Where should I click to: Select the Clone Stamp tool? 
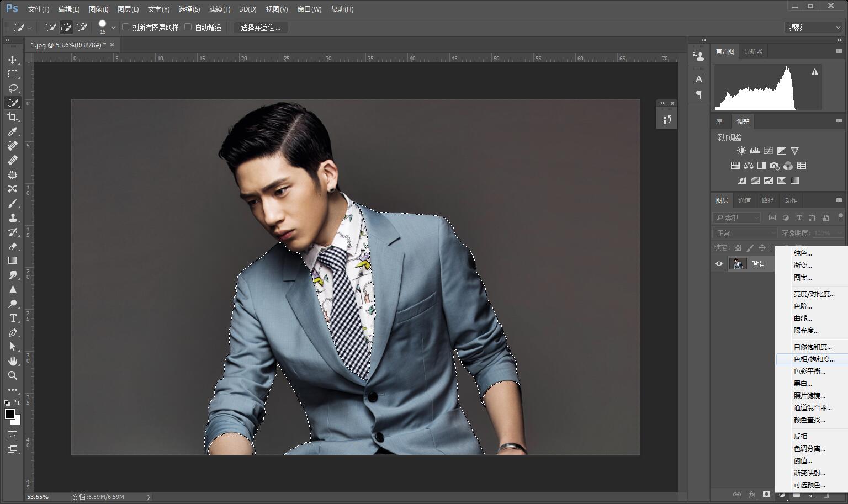pyautogui.click(x=13, y=217)
